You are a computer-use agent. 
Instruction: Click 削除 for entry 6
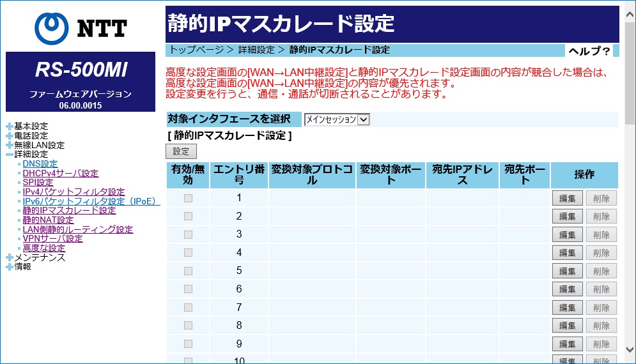(601, 289)
